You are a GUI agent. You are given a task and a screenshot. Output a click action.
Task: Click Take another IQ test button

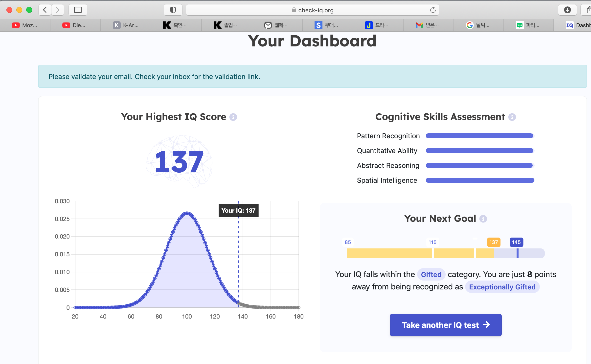point(446,325)
